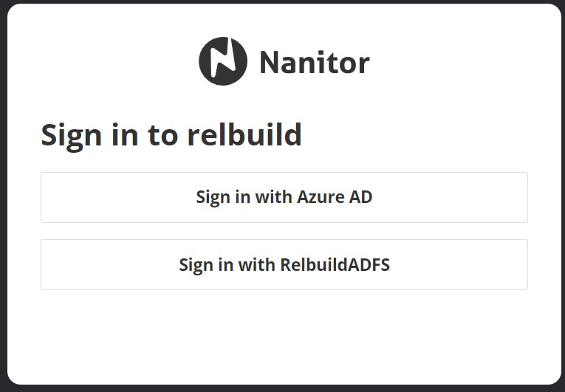This screenshot has width=565, height=392.
Task: Click "Sign in with" on the RelbuildADFS button
Action: [227, 264]
